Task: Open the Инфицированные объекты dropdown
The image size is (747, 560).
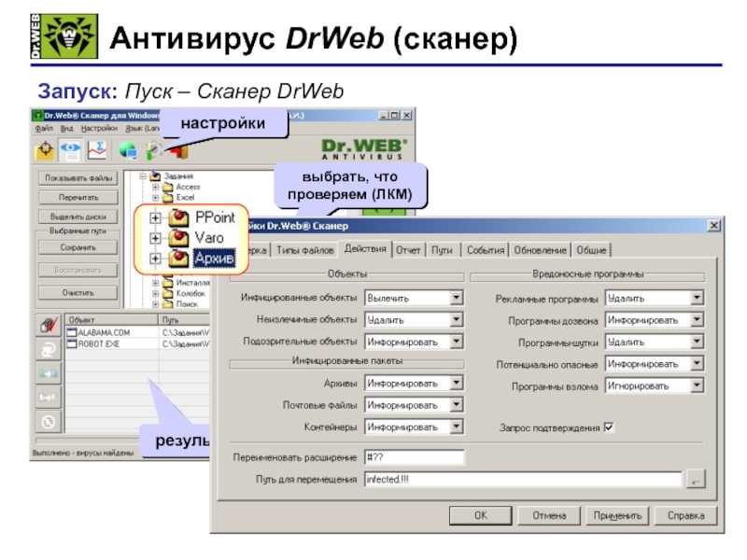Action: click(x=414, y=298)
